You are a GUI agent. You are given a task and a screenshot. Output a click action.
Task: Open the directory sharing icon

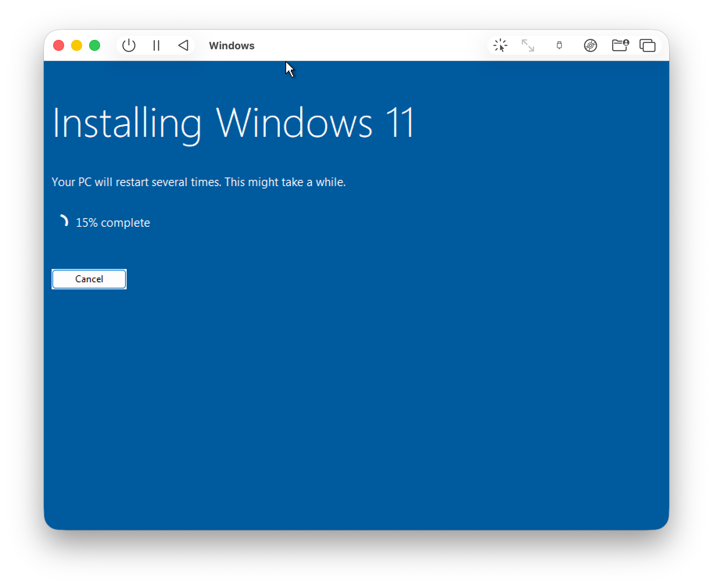(x=620, y=45)
